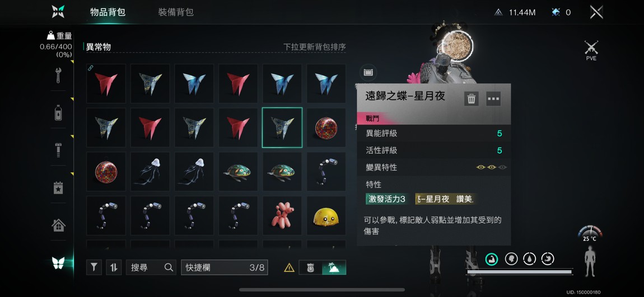Select the calendar star category icon
The width and height of the screenshot is (644, 297).
pos(58,188)
